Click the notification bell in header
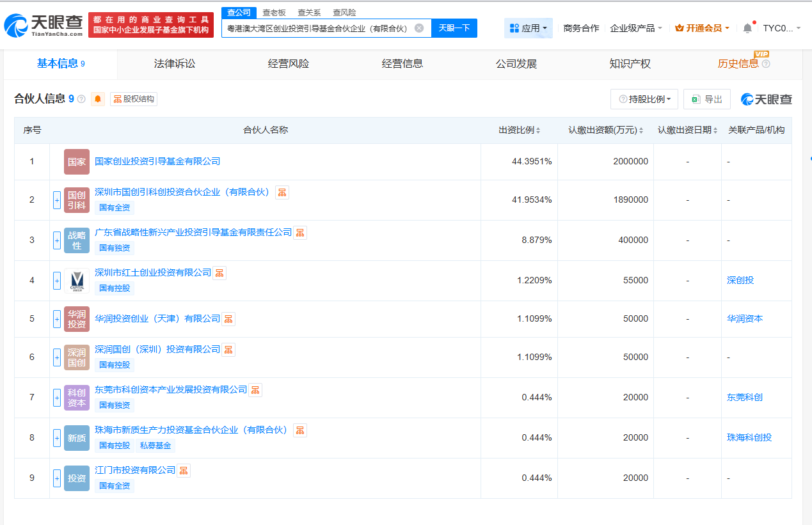The width and height of the screenshot is (812, 525). pyautogui.click(x=747, y=28)
